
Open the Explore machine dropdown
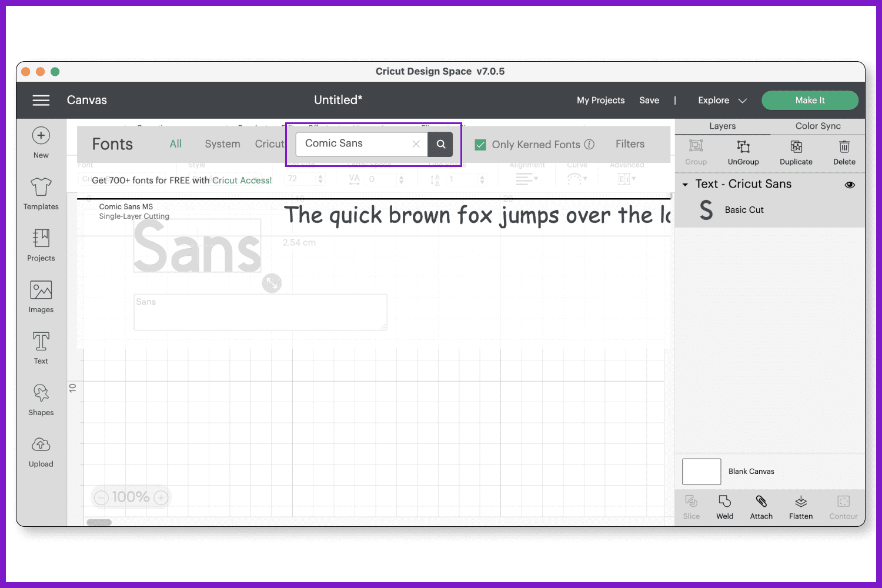pyautogui.click(x=722, y=101)
